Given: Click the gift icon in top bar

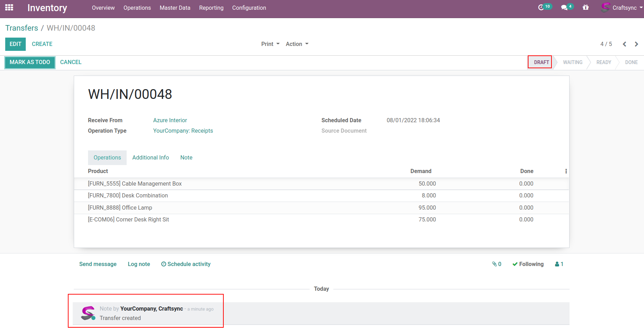Looking at the screenshot, I should pyautogui.click(x=586, y=7).
